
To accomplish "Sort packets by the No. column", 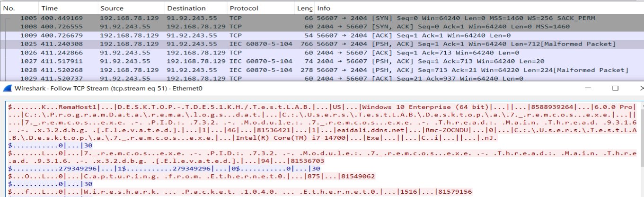I will click(9, 8).
